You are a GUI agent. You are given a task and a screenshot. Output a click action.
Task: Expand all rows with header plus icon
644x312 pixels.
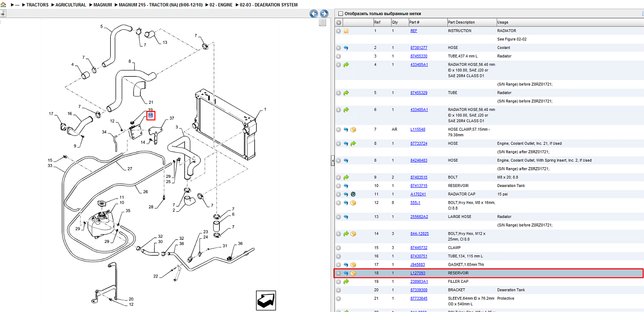point(339,22)
